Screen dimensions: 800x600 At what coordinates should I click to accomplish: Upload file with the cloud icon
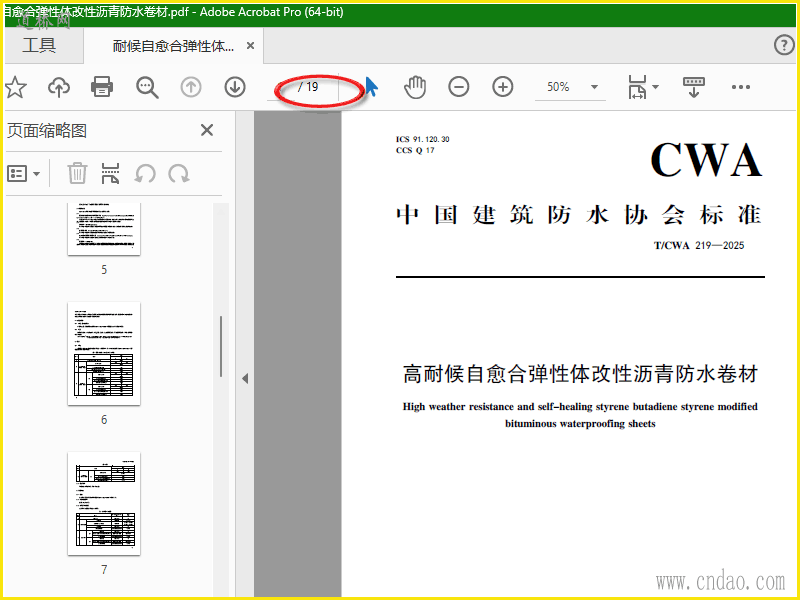click(59, 87)
